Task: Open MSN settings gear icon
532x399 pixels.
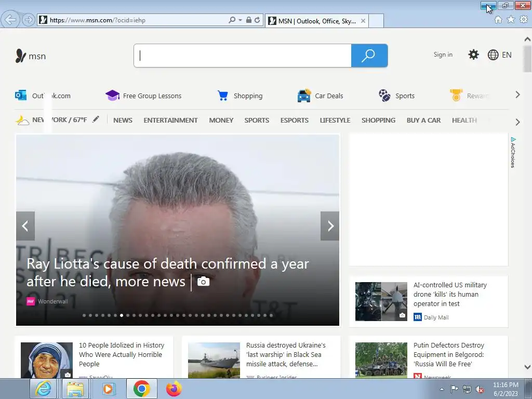Action: tap(473, 55)
